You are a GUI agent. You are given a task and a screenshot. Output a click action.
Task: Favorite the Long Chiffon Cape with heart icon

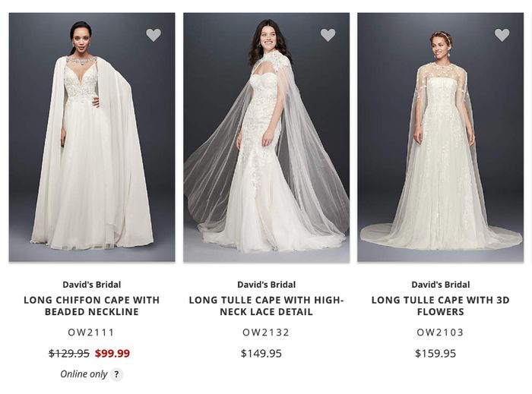(154, 35)
